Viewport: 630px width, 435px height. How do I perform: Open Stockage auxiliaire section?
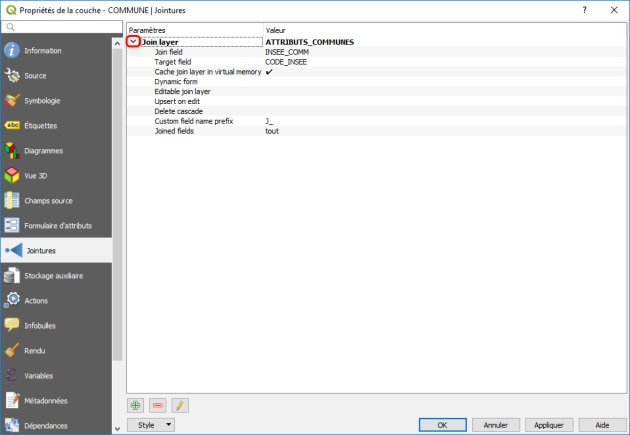(56, 276)
